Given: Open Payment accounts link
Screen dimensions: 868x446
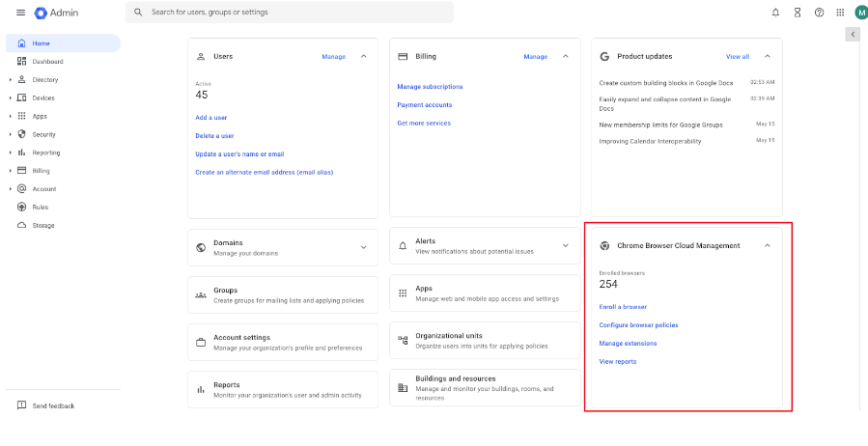Looking at the screenshot, I should tap(425, 105).
